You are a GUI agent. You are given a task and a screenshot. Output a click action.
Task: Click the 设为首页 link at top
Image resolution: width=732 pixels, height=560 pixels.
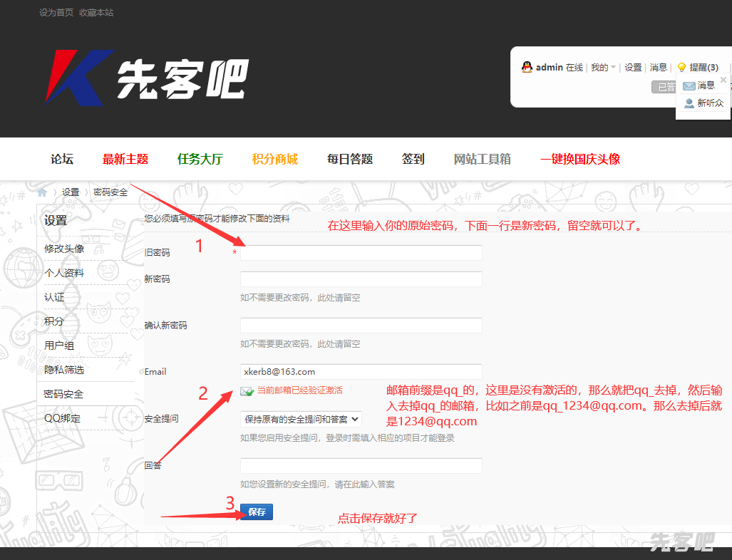(56, 13)
